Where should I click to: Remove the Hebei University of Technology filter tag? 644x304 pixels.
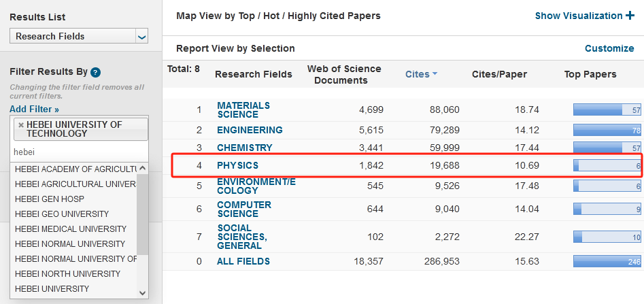pyautogui.click(x=20, y=124)
